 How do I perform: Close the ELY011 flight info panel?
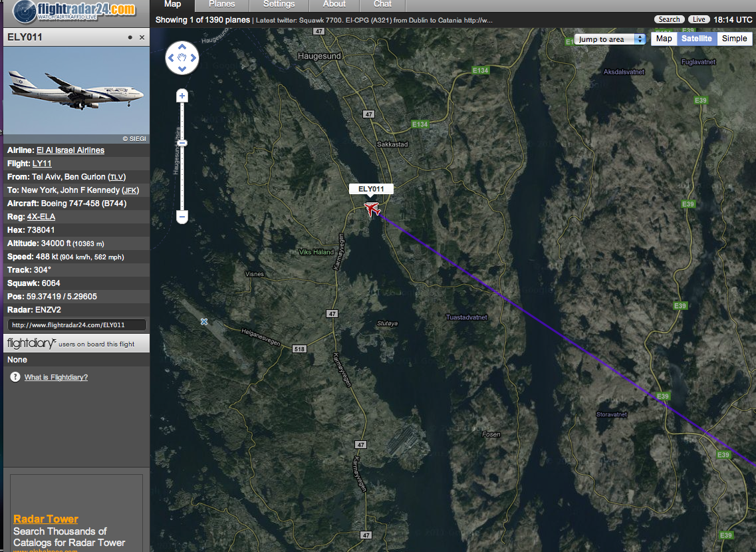[x=142, y=37]
